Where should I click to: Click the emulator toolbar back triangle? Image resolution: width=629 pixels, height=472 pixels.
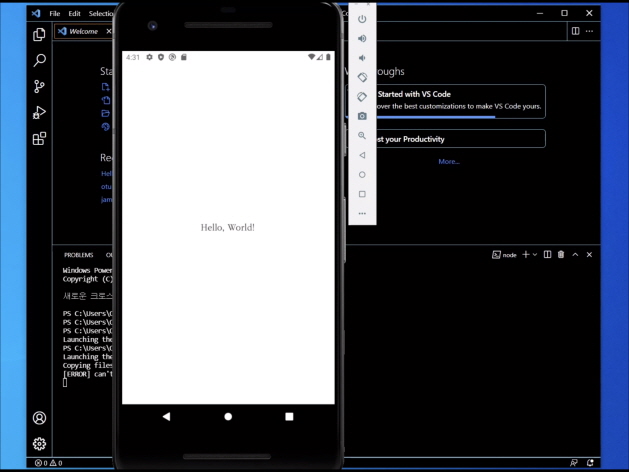(362, 155)
